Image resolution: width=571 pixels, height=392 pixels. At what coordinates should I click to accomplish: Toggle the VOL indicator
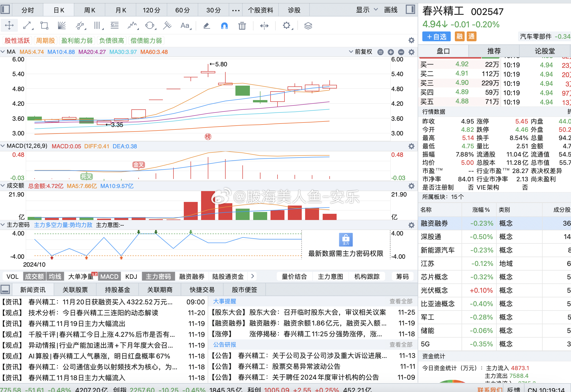pos(13,276)
